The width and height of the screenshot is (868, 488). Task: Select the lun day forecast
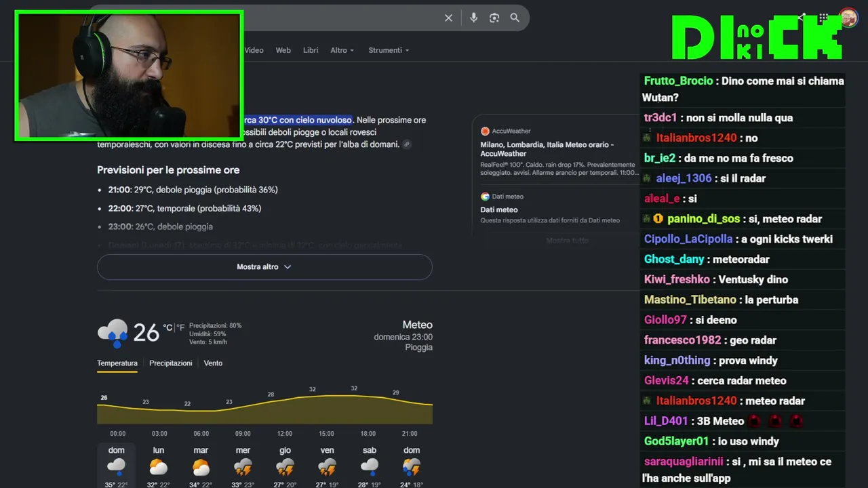click(x=159, y=467)
